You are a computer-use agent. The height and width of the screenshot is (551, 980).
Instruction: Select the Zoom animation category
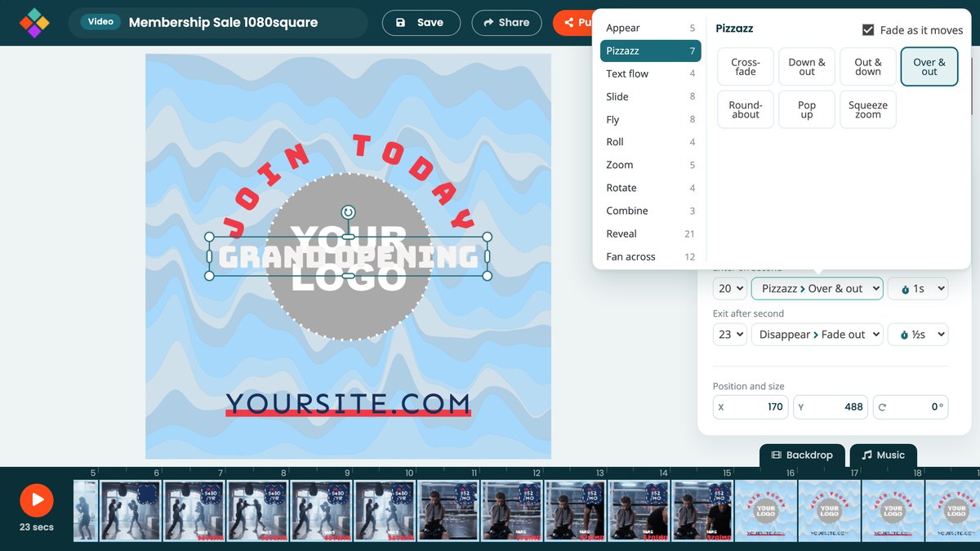coord(650,165)
